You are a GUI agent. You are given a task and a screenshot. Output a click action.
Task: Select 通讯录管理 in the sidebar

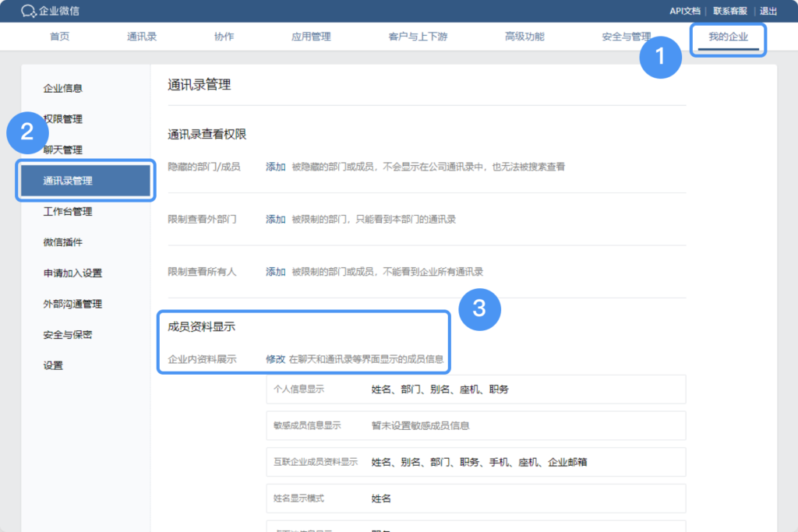click(86, 181)
